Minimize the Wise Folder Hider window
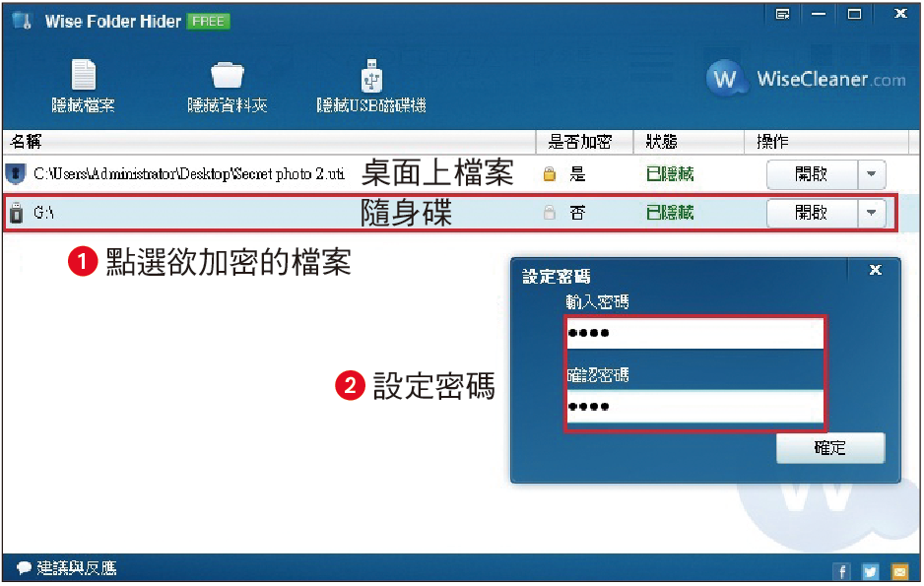The image size is (924, 586). [819, 14]
